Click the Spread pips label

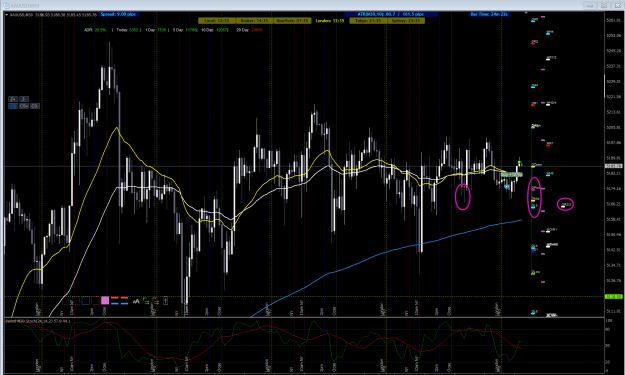click(x=118, y=14)
